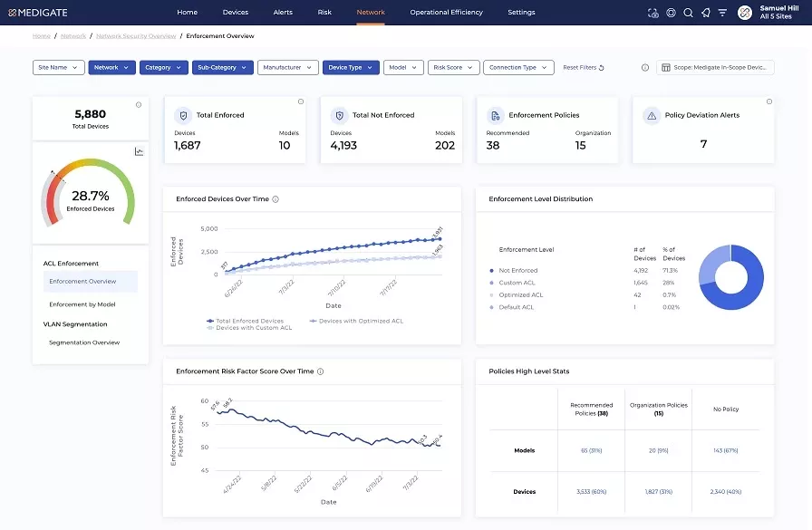Screen dimensions: 812x530
Task: Toggle Devices with Custom ACL legend series
Action: 249,328
